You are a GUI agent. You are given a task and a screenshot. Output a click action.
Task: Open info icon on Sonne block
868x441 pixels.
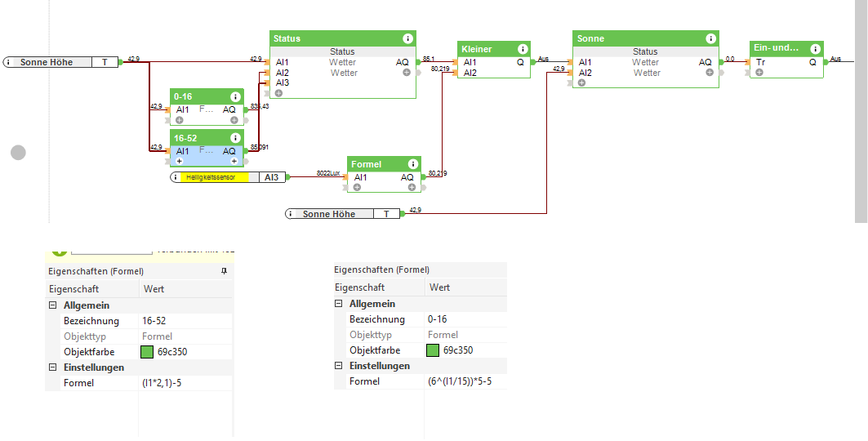[x=710, y=38]
